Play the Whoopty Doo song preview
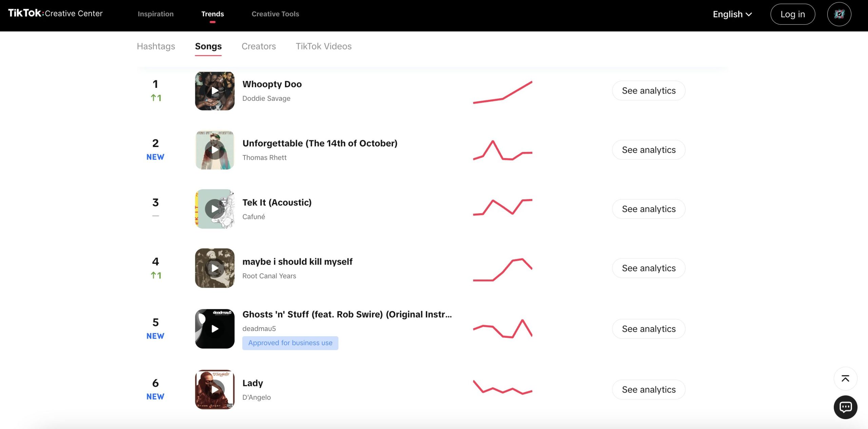The width and height of the screenshot is (868, 429). click(215, 91)
